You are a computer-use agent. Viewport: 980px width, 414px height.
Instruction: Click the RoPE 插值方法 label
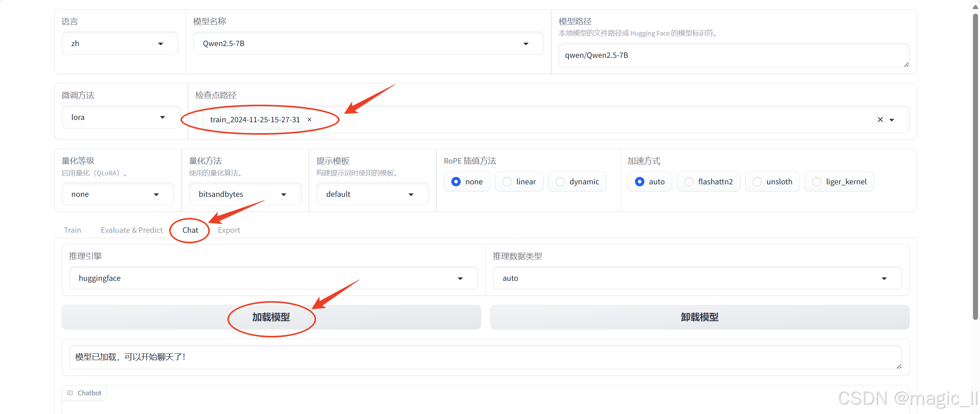470,161
